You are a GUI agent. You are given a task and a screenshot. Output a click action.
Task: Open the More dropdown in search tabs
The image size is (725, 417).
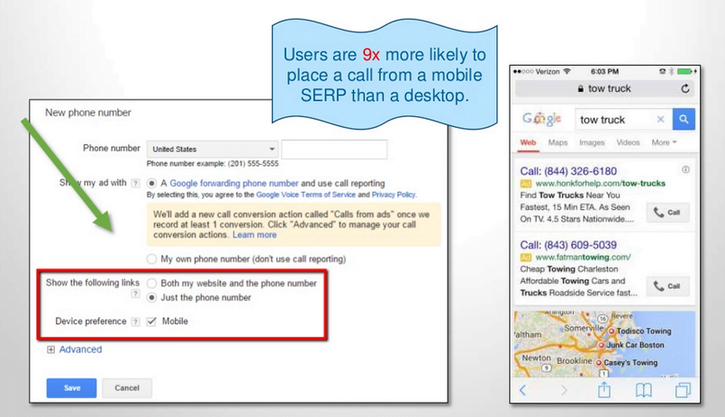(664, 142)
